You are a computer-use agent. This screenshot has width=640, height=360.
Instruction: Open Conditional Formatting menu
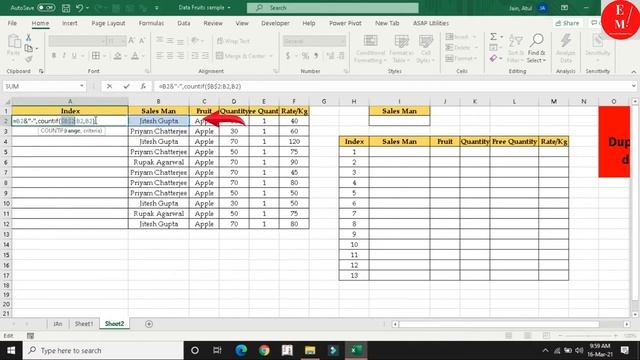click(x=370, y=49)
